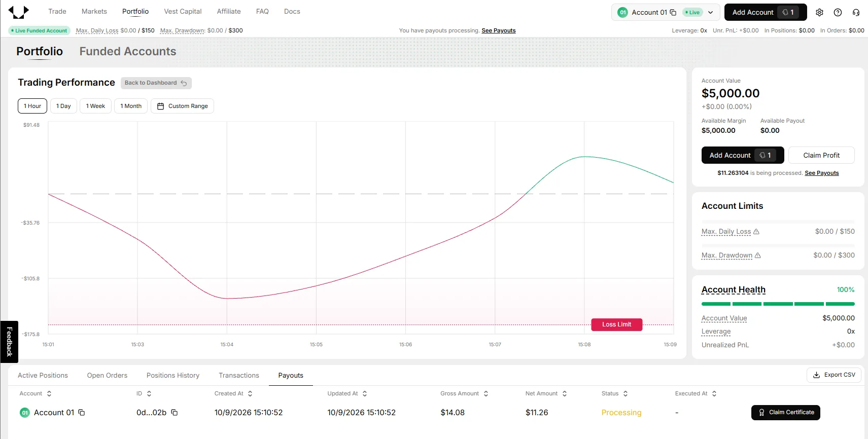This screenshot has width=868, height=439.
Task: Click the Max. Drawdown warning icon
Action: coord(758,255)
